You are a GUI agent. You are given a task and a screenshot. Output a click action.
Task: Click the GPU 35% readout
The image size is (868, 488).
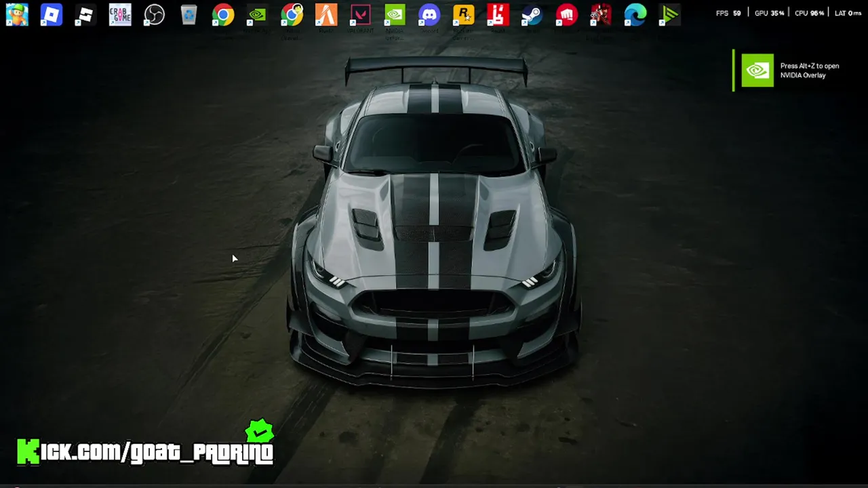(x=770, y=13)
